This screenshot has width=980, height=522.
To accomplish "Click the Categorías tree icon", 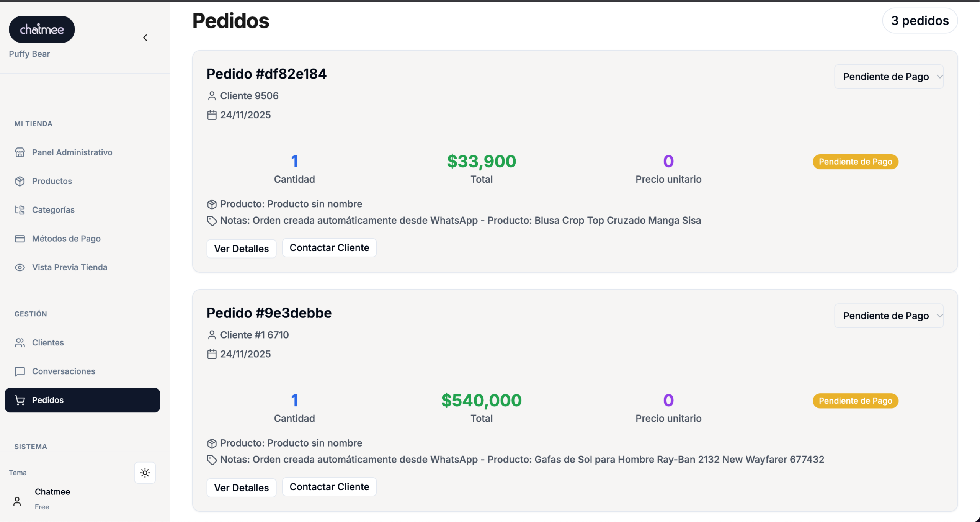I will (x=20, y=210).
